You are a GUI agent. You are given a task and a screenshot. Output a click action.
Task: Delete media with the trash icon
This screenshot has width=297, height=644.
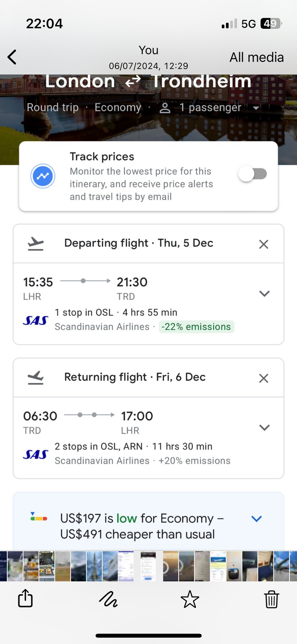point(271,599)
